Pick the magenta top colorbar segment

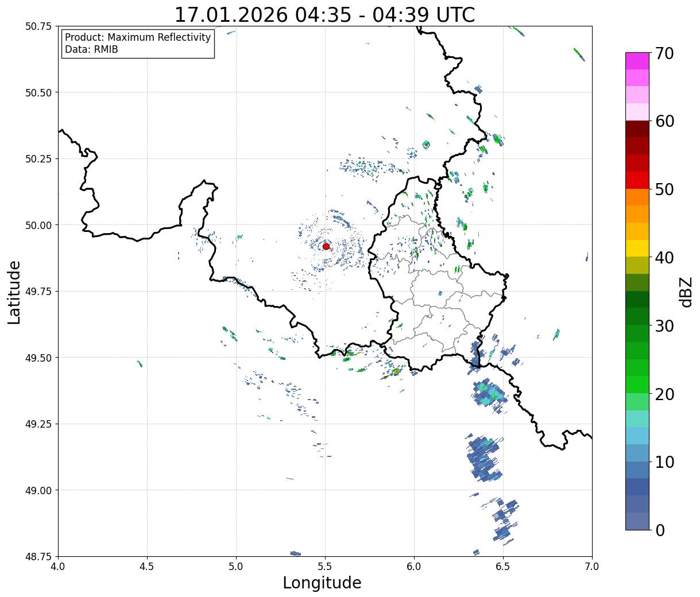point(637,61)
